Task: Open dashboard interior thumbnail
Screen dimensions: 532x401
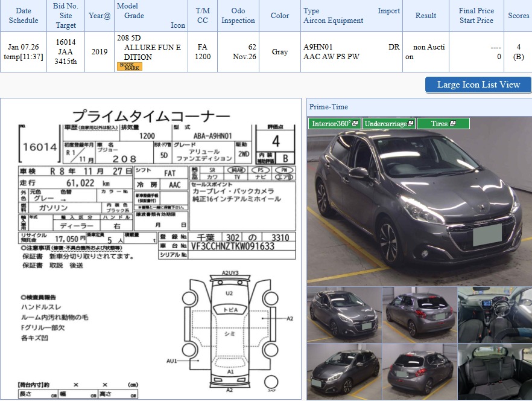Action: pos(495,315)
